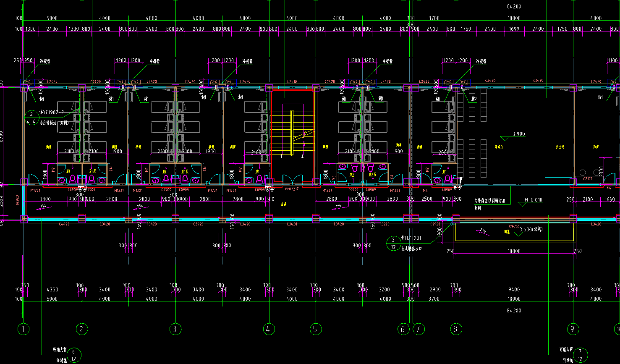
Task: Select the C2920 window tag
Action: 435,224
